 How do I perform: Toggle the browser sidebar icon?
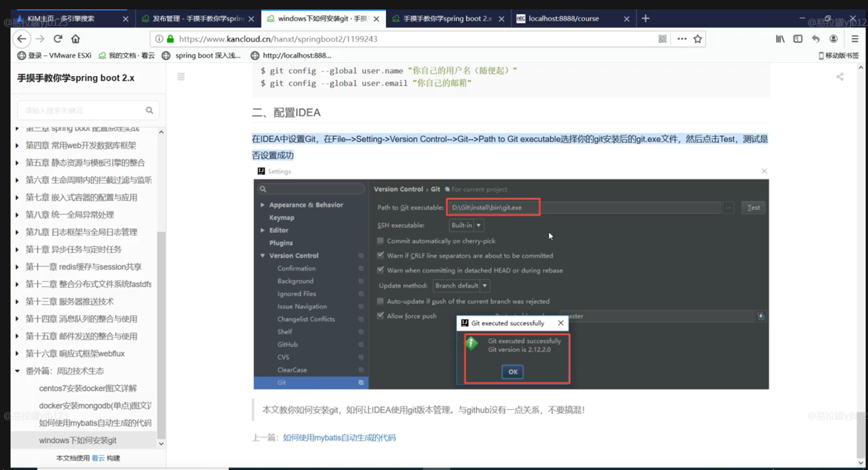click(x=798, y=39)
